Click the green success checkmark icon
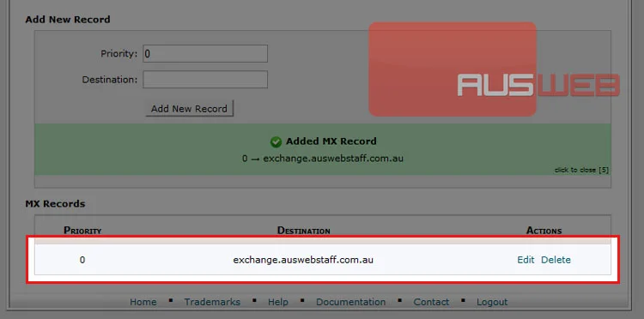Image resolution: width=644 pixels, height=319 pixels. [x=276, y=141]
